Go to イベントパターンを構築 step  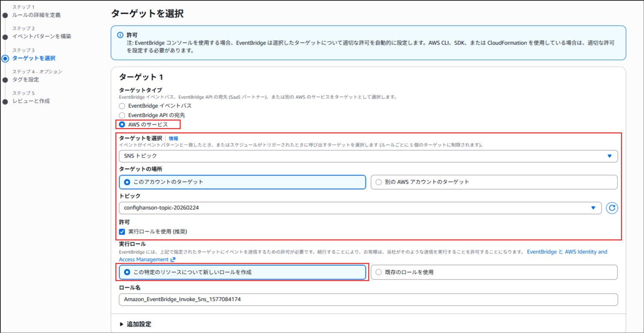(42, 36)
